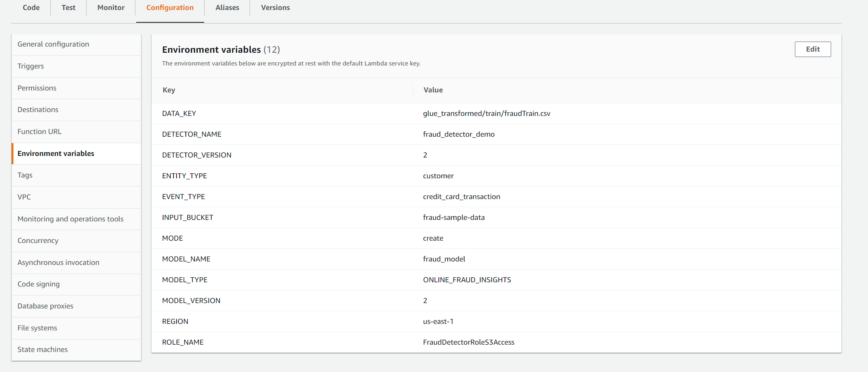The image size is (868, 372).
Task: Open VPC configuration
Action: pos(24,197)
